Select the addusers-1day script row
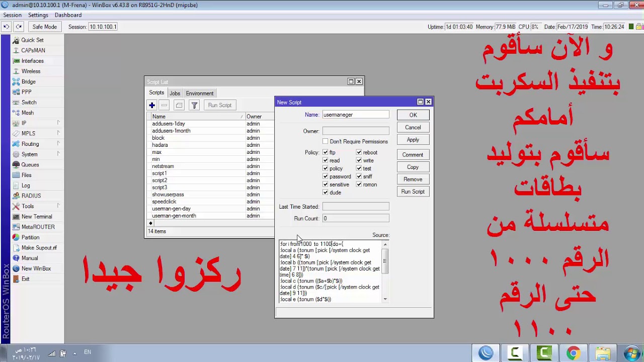This screenshot has width=644, height=362. pyautogui.click(x=211, y=124)
